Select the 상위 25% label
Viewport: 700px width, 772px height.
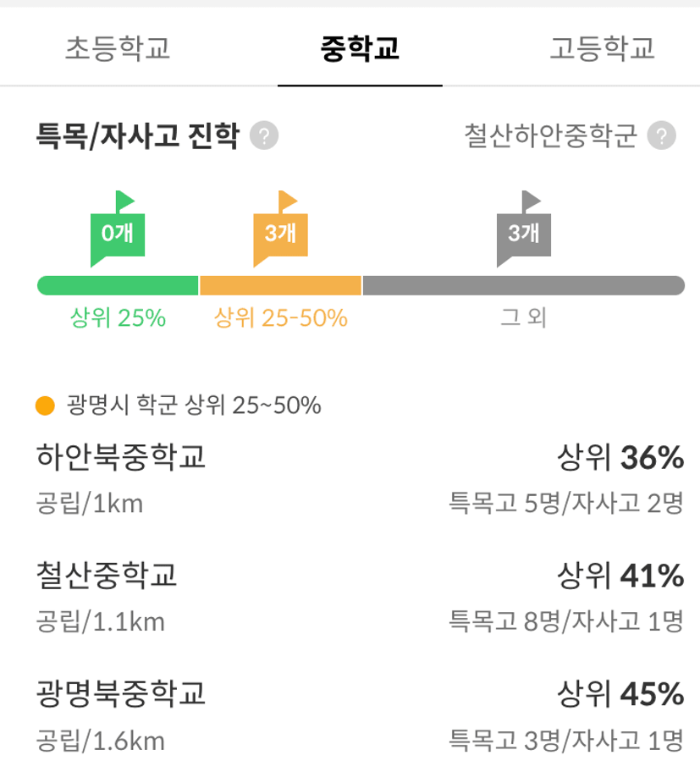click(119, 317)
